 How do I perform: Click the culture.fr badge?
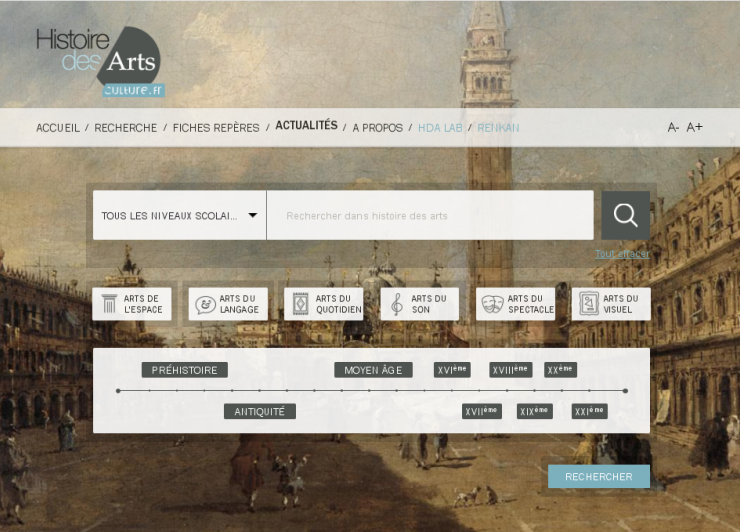134,90
